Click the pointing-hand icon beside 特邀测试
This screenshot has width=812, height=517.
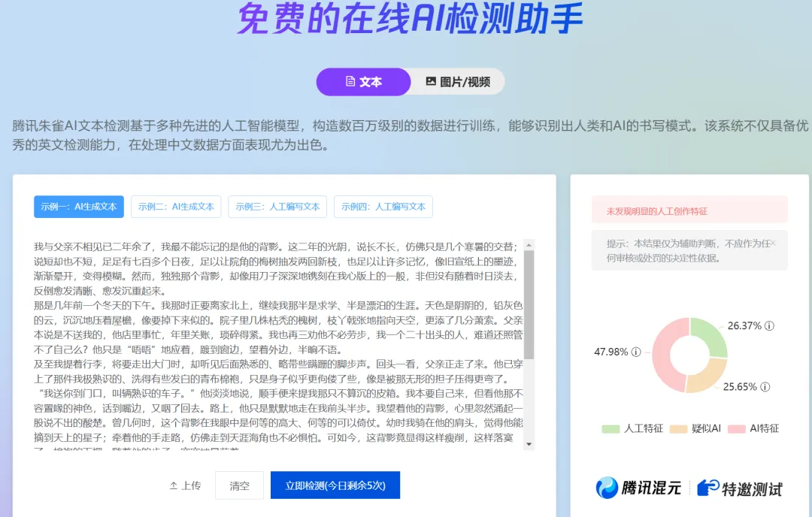point(707,487)
